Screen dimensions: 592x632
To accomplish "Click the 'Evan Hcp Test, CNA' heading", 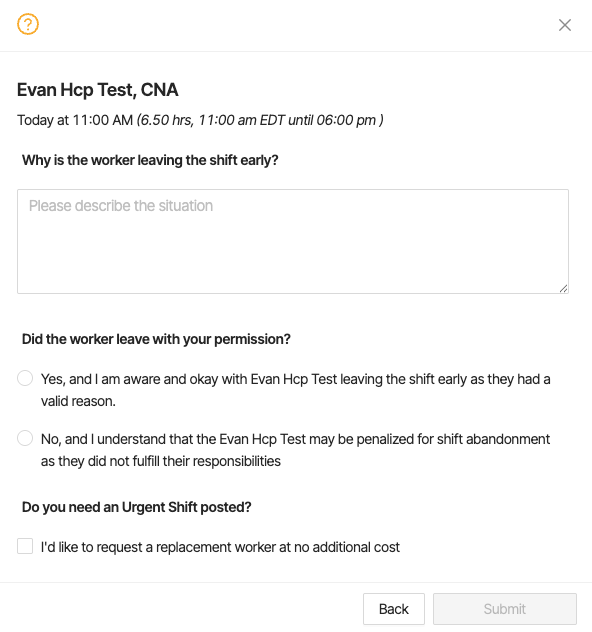I will (98, 89).
